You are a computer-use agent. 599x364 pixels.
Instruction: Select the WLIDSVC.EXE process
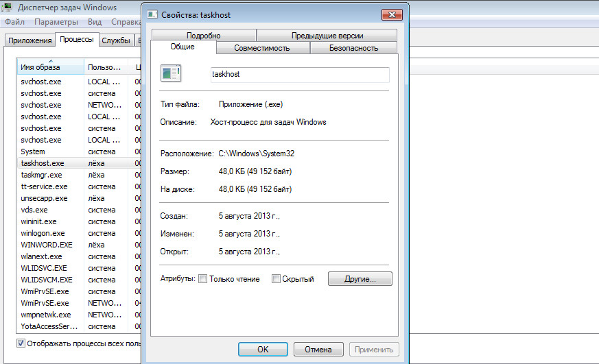[79, 268]
